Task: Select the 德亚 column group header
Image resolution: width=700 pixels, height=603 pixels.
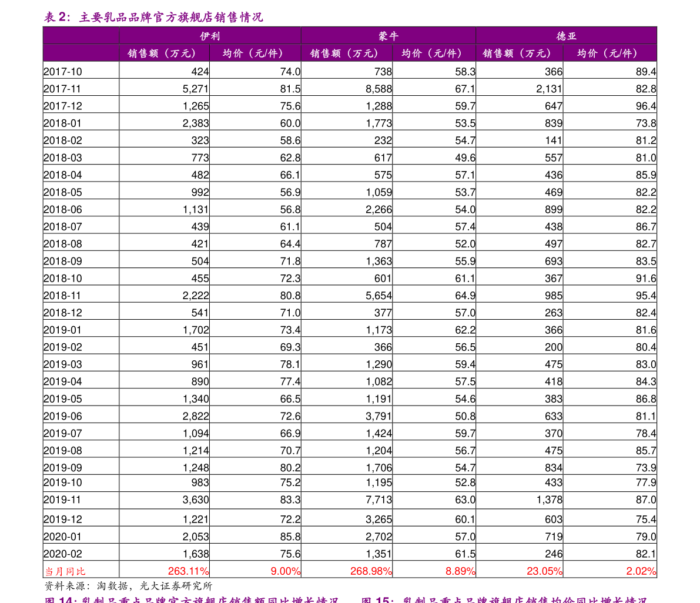Action: tap(566, 36)
